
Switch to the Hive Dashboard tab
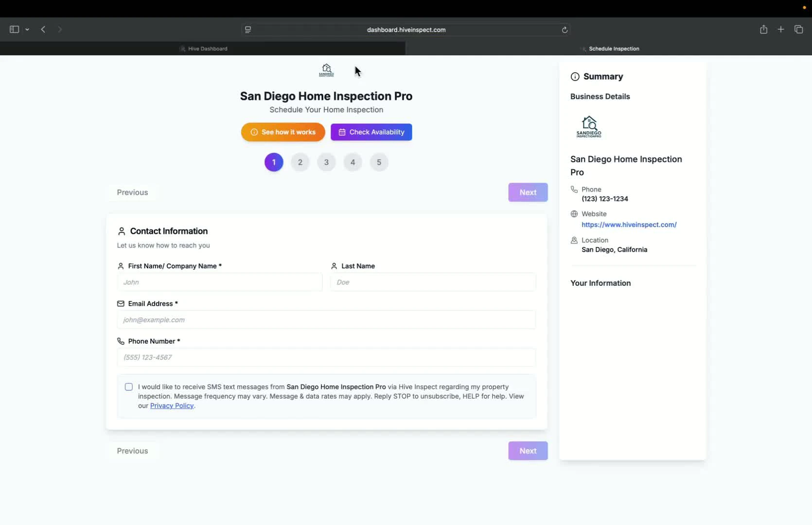[x=203, y=49]
